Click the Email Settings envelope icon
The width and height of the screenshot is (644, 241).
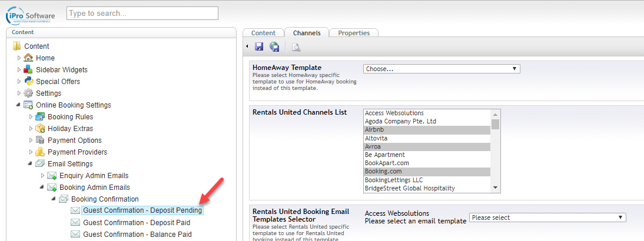click(x=40, y=163)
